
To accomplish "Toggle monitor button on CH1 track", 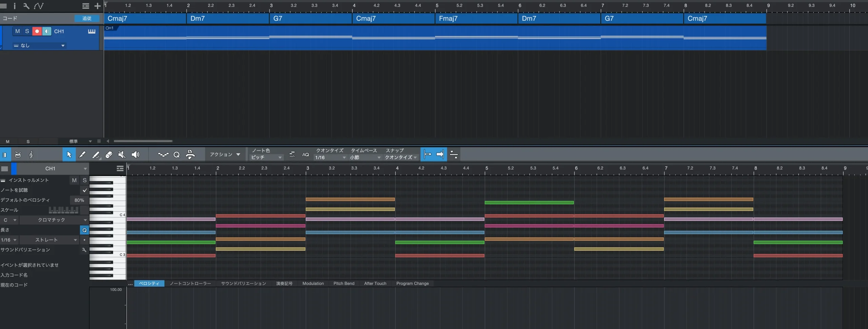I will pos(47,31).
